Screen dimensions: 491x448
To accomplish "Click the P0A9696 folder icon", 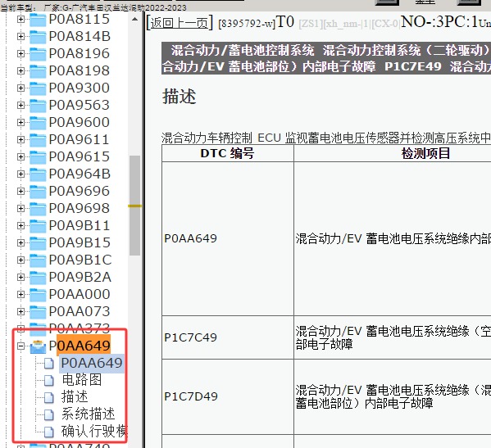I will coord(38,192).
